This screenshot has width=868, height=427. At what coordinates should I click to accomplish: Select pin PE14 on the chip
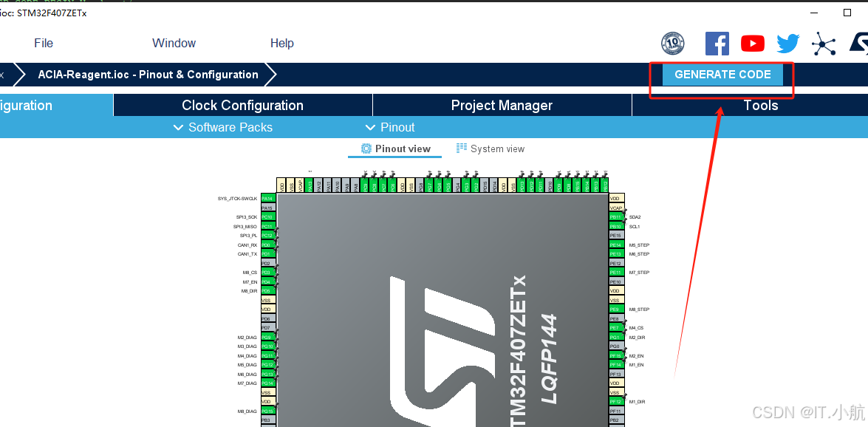617,245
